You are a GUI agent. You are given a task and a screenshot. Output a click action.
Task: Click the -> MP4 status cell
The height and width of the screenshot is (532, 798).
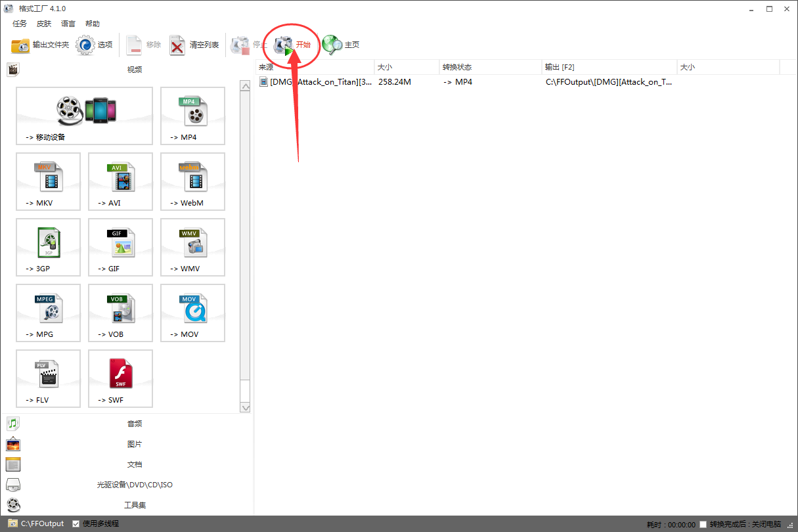458,82
